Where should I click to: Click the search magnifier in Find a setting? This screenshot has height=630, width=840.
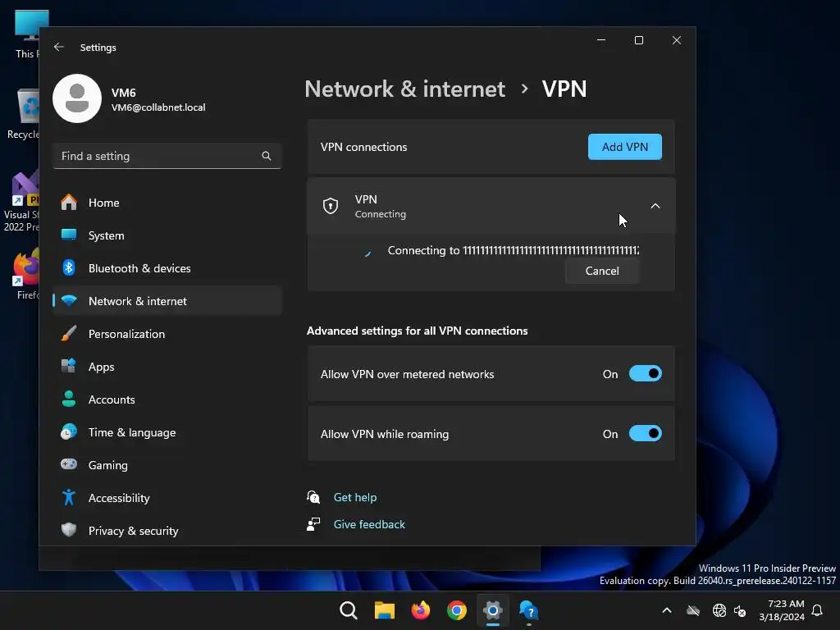[267, 156]
